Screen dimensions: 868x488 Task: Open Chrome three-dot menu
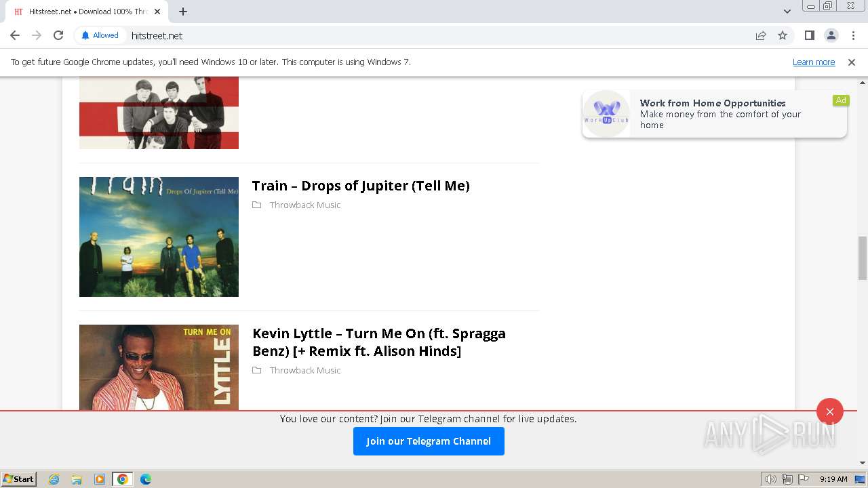coord(853,35)
